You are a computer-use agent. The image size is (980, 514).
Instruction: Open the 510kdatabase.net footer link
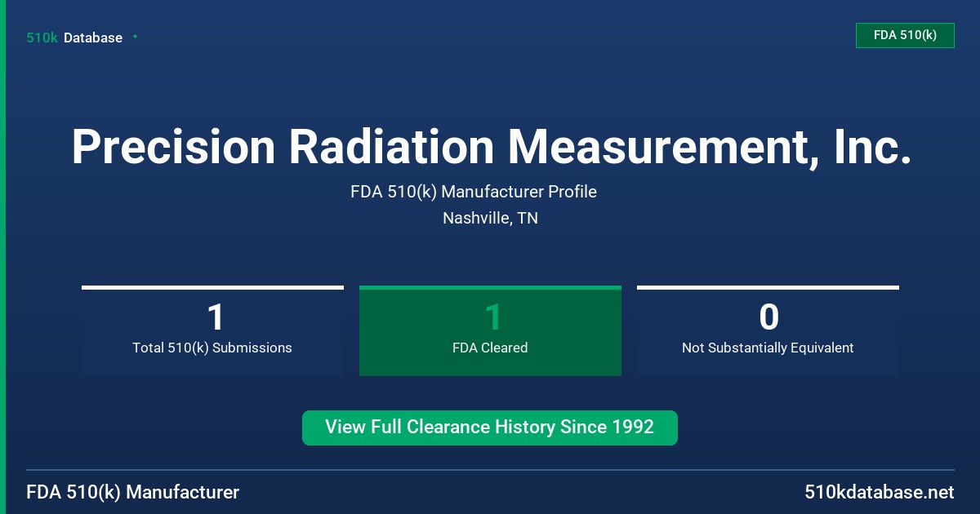point(879,492)
